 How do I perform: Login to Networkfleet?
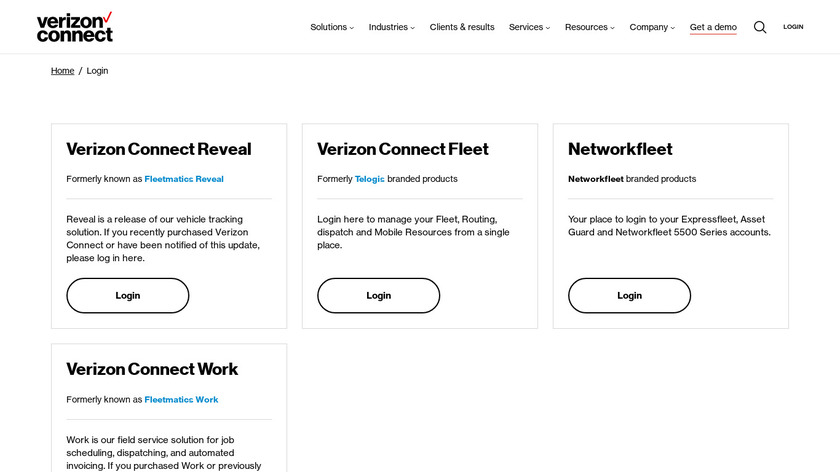coord(629,295)
